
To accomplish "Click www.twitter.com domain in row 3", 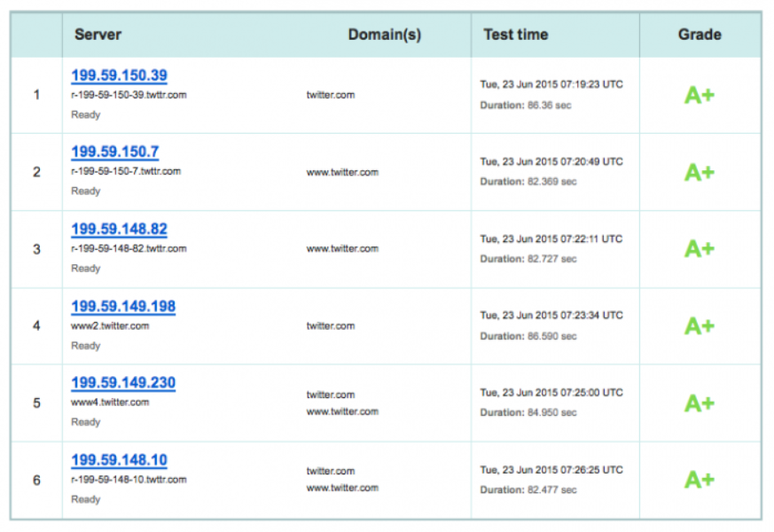I will pos(342,249).
